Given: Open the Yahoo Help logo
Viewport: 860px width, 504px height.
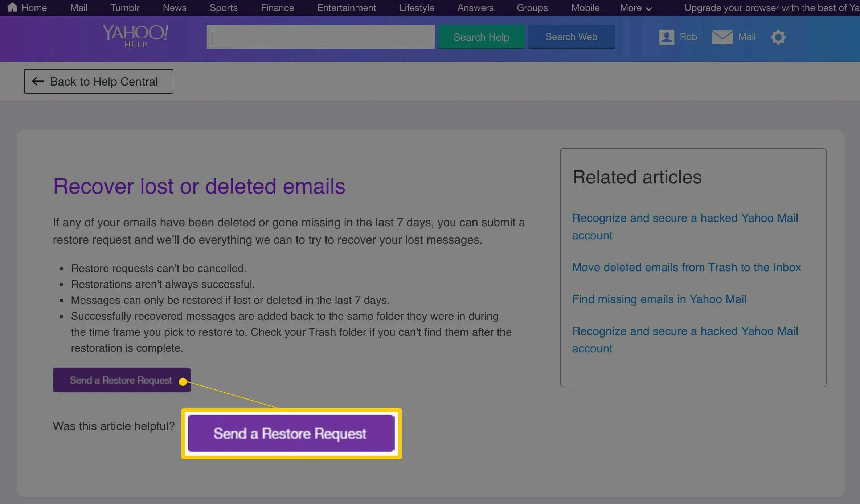Looking at the screenshot, I should pos(135,36).
